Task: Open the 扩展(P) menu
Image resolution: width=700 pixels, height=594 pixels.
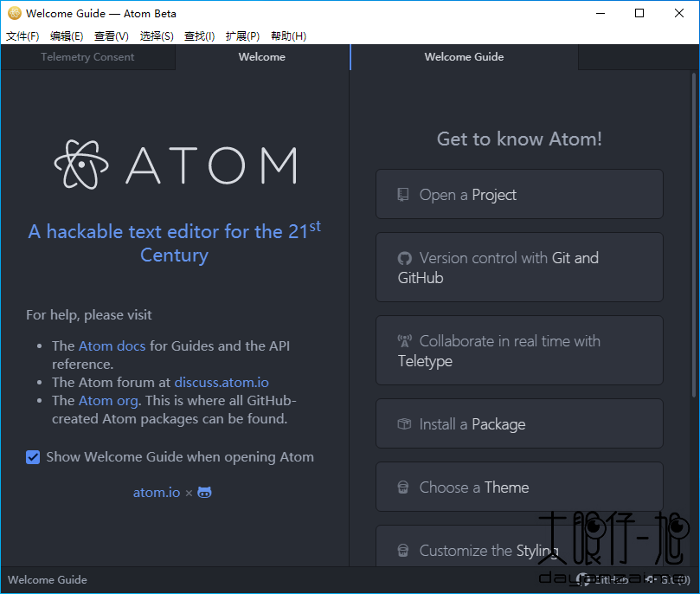Action: coord(242,36)
